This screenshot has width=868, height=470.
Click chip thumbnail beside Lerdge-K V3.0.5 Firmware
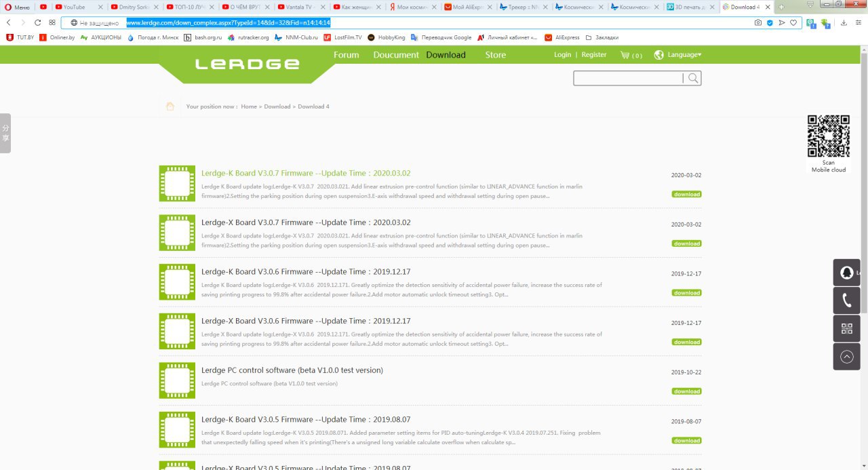pos(177,429)
